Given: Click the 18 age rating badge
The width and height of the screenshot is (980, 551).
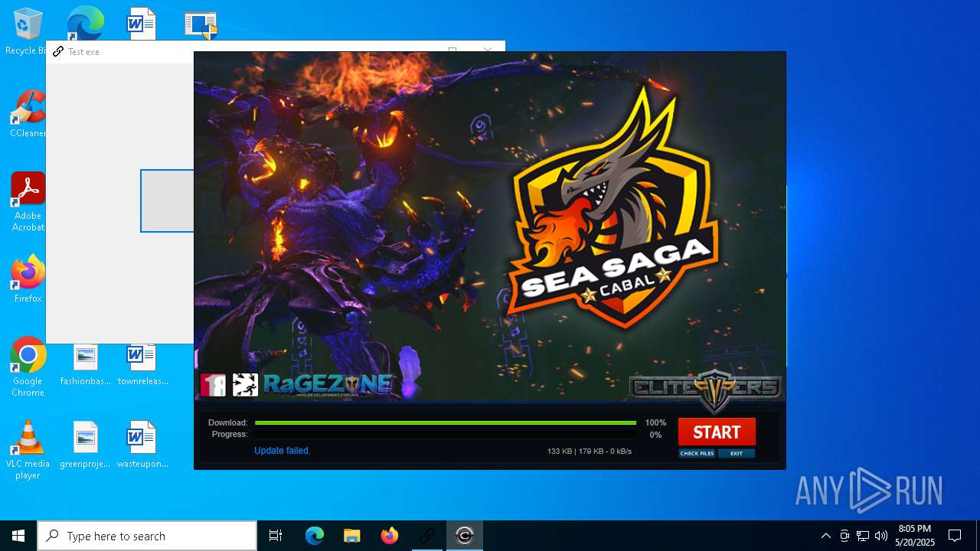Looking at the screenshot, I should click(x=213, y=384).
